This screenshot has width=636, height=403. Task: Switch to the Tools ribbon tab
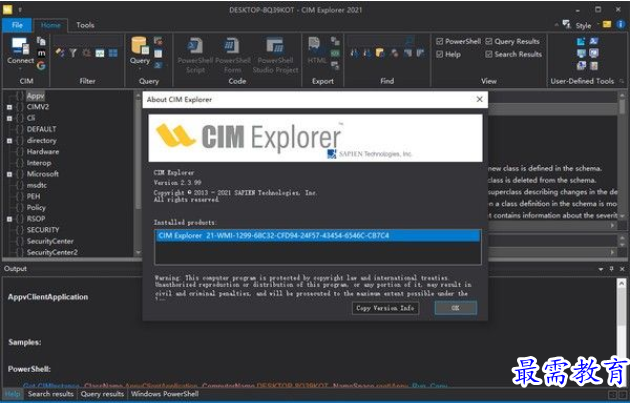coord(85,25)
